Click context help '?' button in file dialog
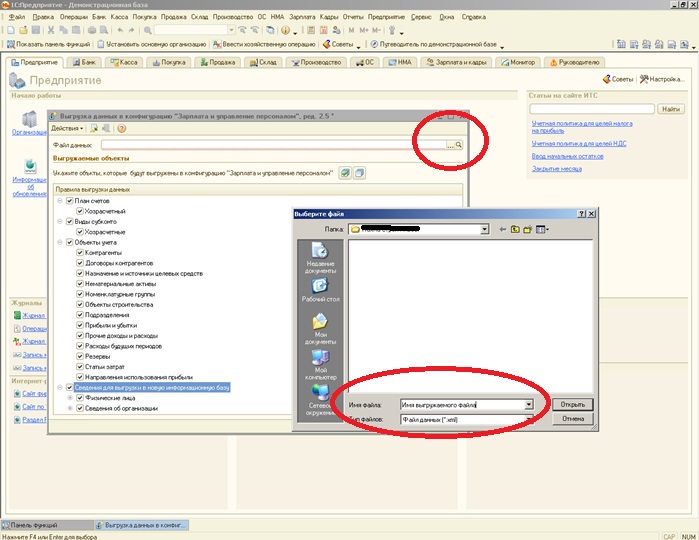 pyautogui.click(x=581, y=214)
